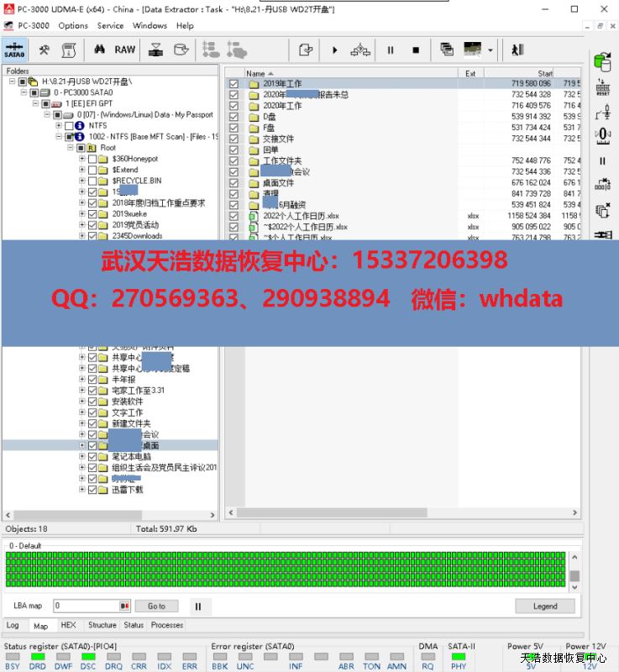Click the exit running-man toolbar icon
Viewport: 619px width, 672px height.
(517, 50)
